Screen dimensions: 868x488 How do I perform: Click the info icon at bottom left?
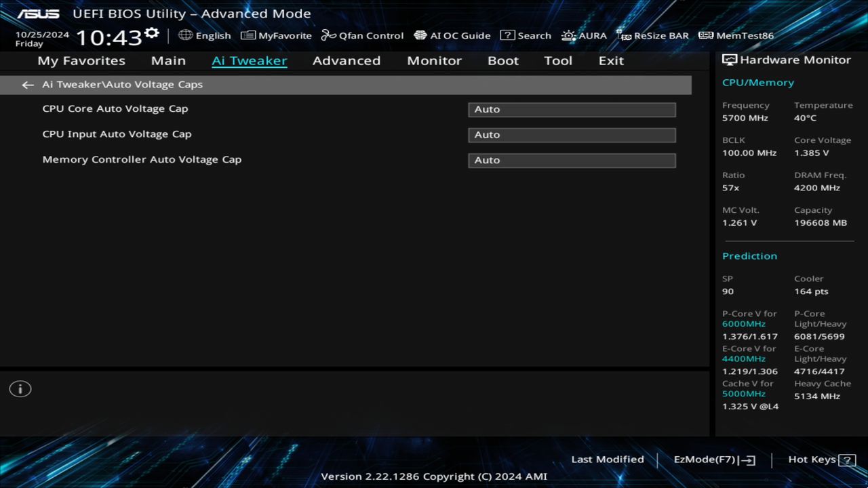coord(20,388)
